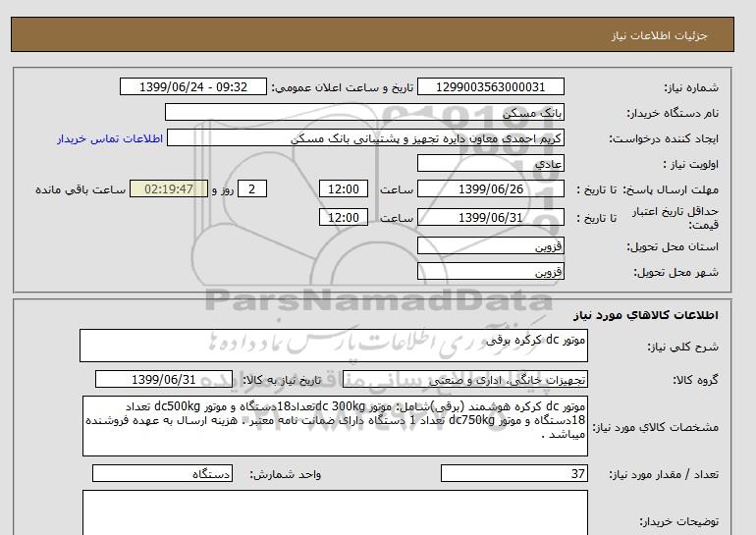This screenshot has width=756, height=535.
Task: Click the countdown timer 02:19:47
Action: (x=169, y=189)
